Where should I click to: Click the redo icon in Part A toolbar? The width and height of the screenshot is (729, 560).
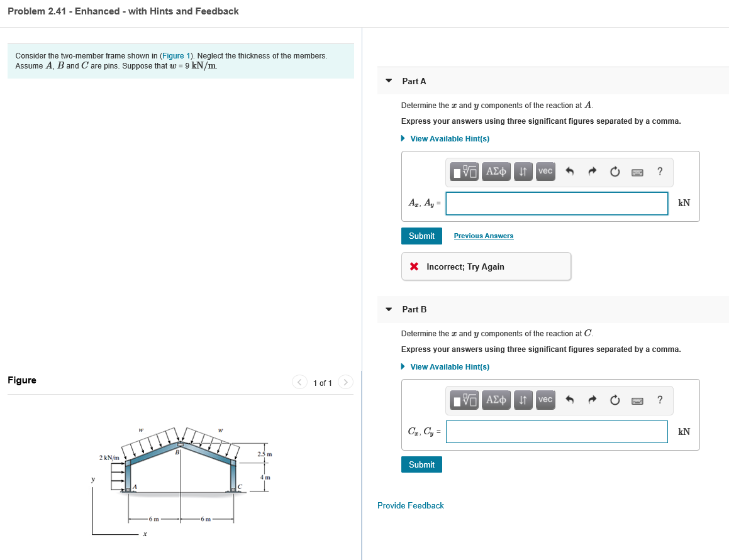[x=592, y=172]
